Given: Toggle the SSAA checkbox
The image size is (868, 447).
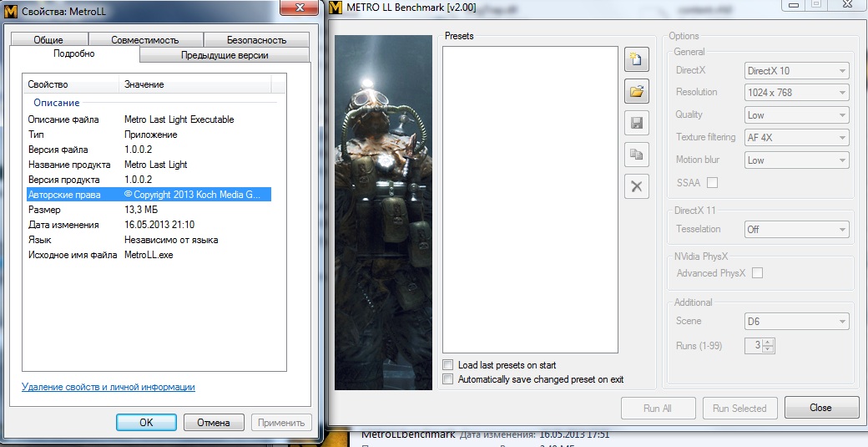Looking at the screenshot, I should (x=713, y=183).
